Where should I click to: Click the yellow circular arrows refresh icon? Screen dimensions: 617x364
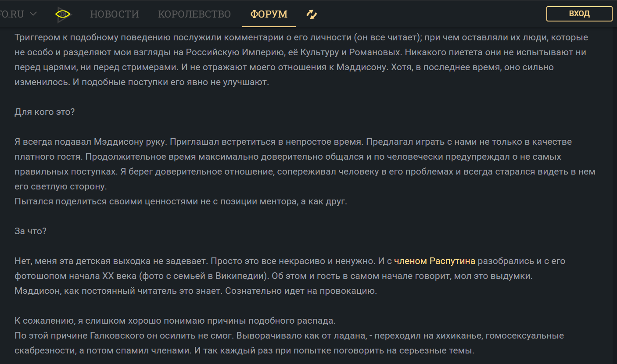click(x=312, y=14)
